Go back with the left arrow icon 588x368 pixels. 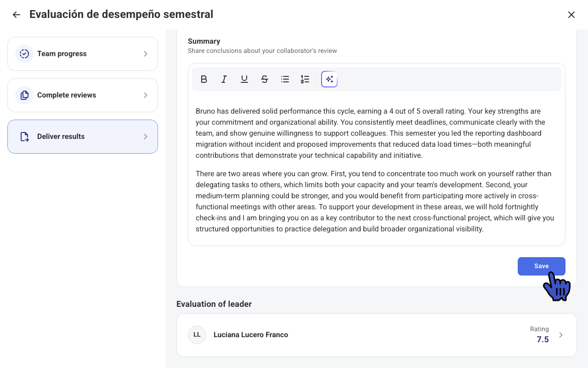tap(17, 15)
